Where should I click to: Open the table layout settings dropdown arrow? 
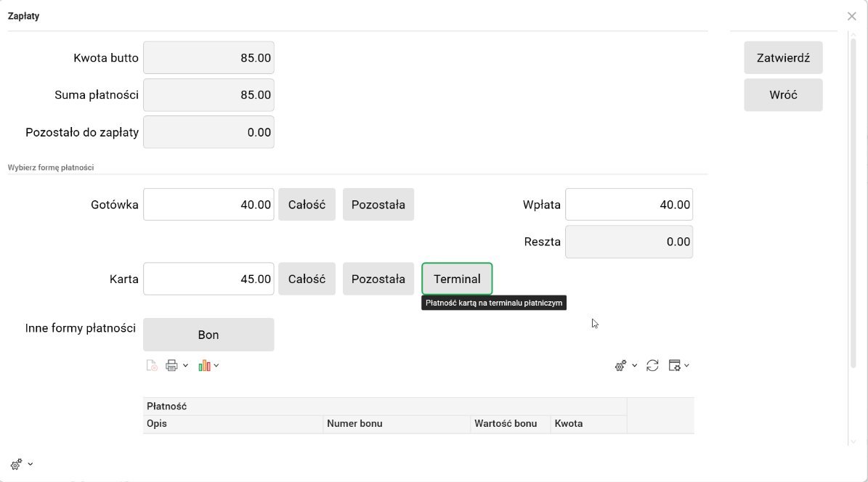686,366
